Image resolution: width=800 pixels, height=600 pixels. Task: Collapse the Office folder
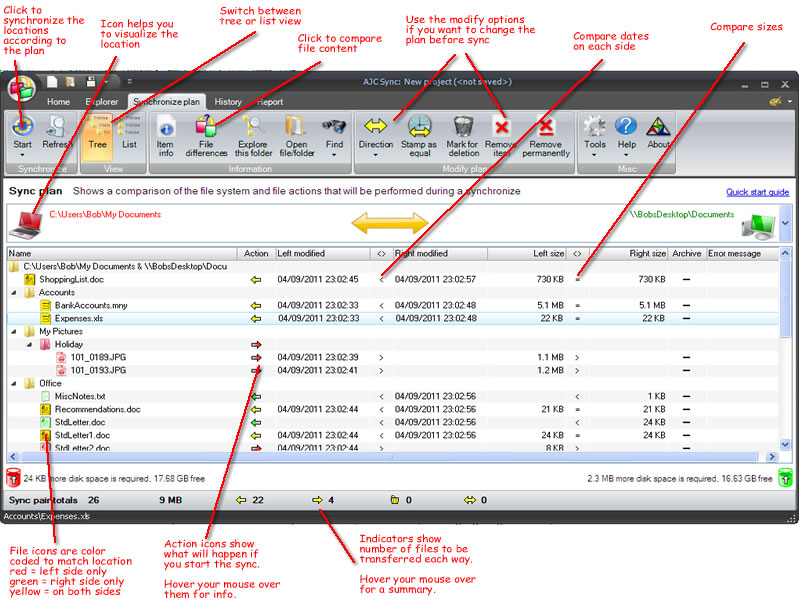click(x=14, y=383)
